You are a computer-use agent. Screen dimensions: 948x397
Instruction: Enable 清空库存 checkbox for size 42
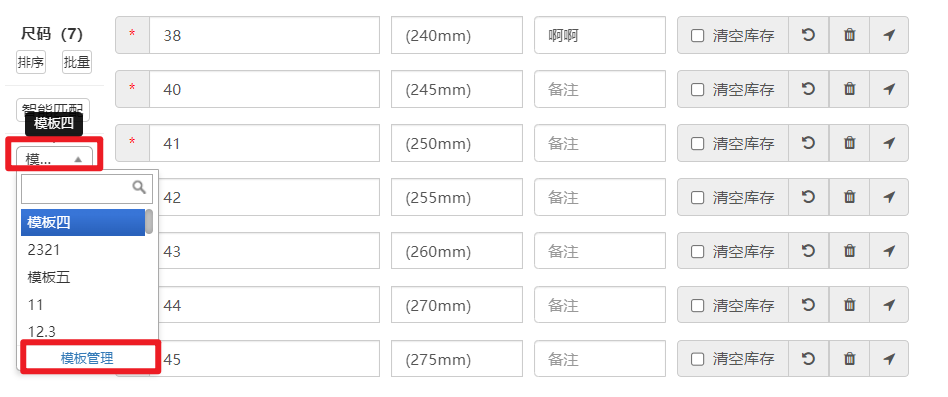click(698, 198)
